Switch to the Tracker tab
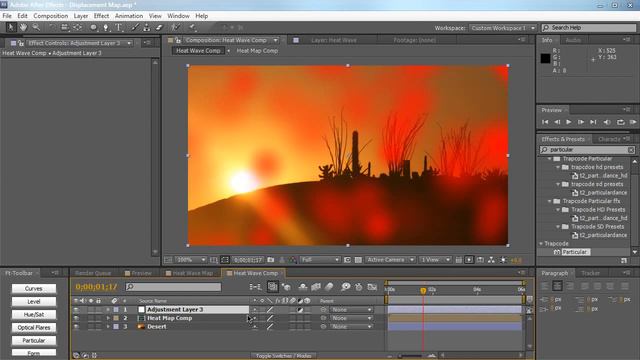 coord(590,273)
